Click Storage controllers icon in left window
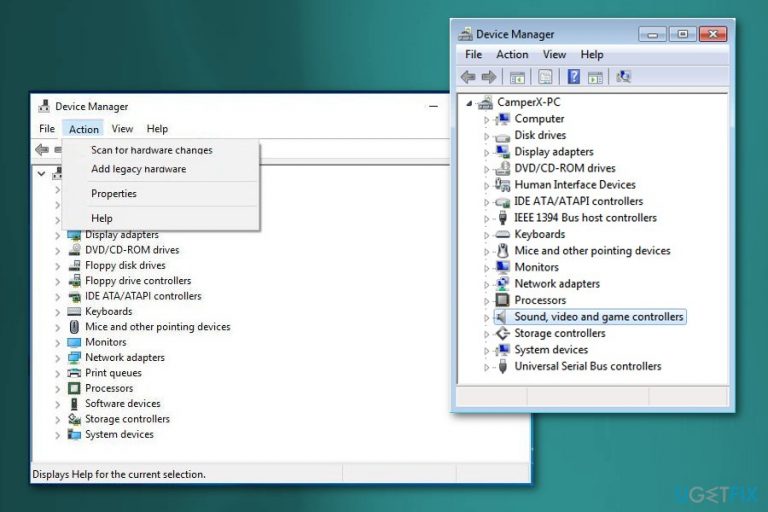The height and width of the screenshot is (512, 768). 74,419
